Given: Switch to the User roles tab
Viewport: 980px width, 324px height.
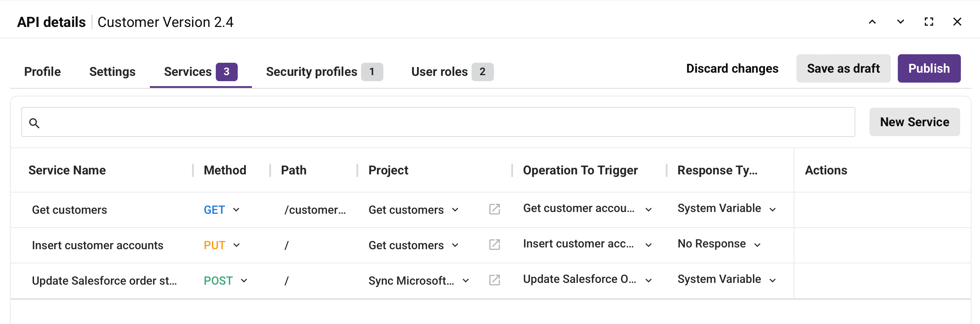Looking at the screenshot, I should click(439, 71).
